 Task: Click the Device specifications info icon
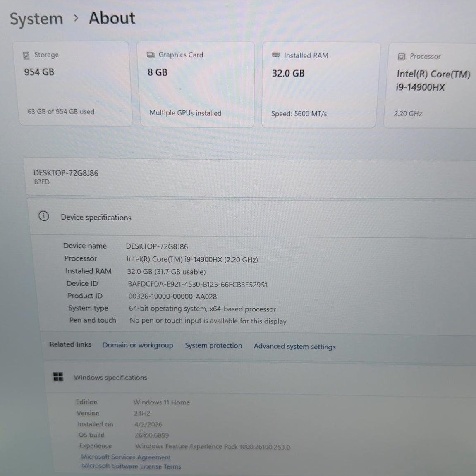pyautogui.click(x=44, y=216)
